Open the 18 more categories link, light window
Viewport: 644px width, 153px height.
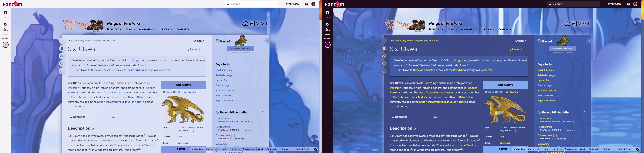[x=111, y=41]
